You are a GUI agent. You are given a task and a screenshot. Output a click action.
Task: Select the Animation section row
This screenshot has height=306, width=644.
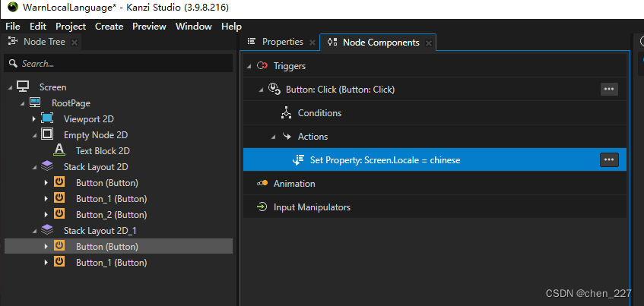[435, 183]
